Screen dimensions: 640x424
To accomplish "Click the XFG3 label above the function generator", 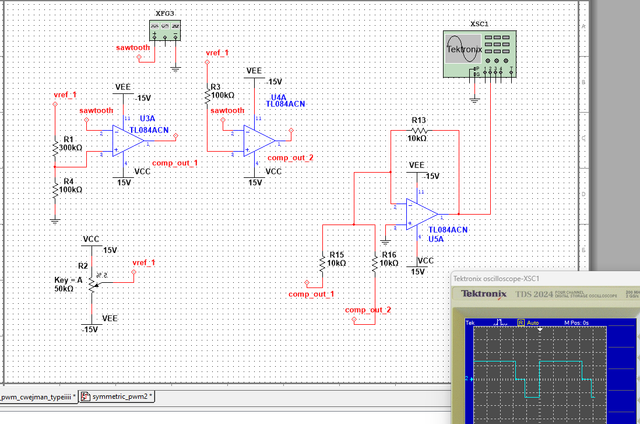I will (165, 13).
